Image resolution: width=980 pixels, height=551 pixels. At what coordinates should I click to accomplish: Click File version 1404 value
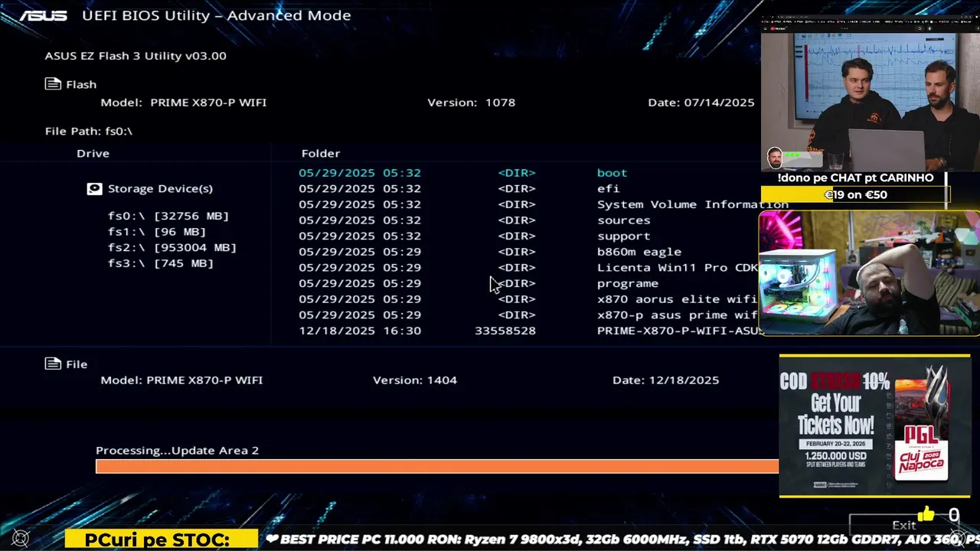click(x=442, y=380)
